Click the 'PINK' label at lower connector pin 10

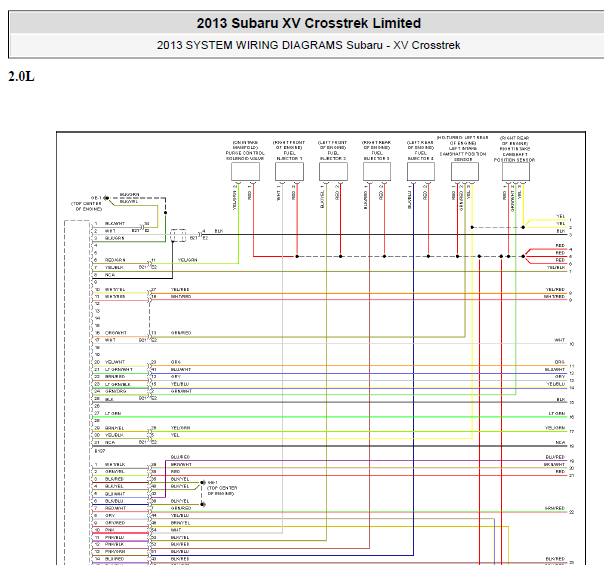pos(110,530)
